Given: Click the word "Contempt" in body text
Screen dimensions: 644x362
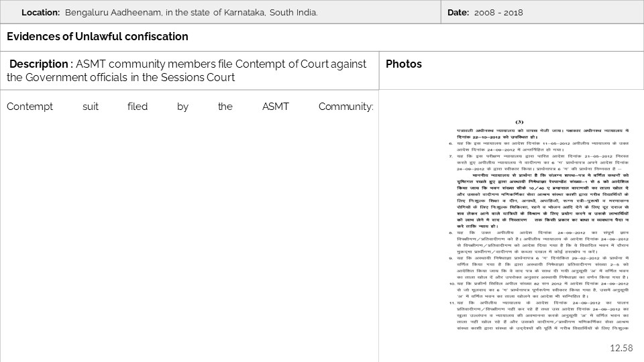Looking at the screenshot, I should click(x=29, y=107).
